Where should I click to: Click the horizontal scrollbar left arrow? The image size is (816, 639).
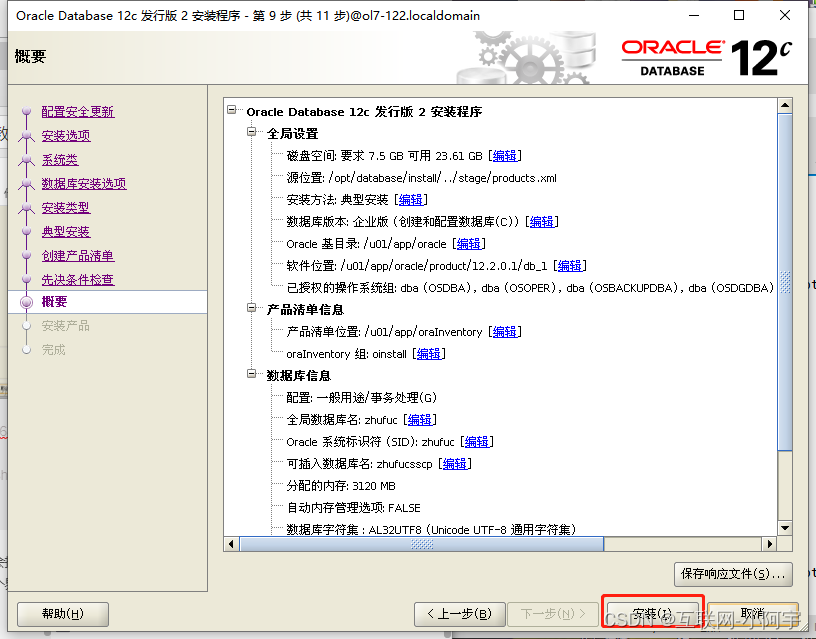(232, 544)
